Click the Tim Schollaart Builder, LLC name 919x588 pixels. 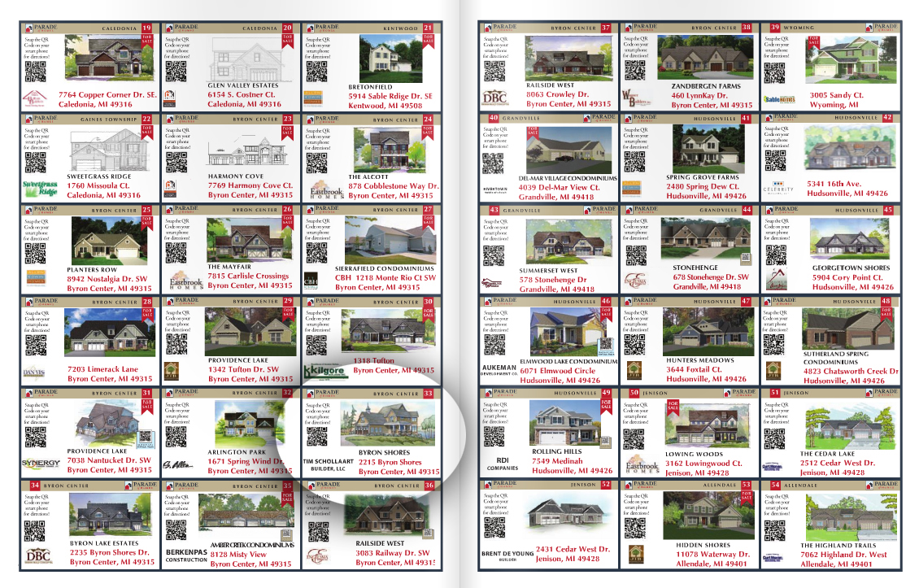(x=329, y=465)
